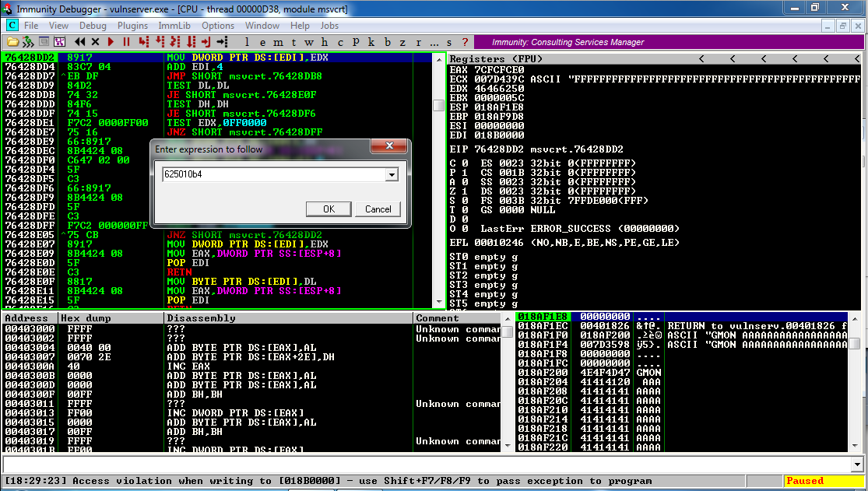
Task: Click the Registers (FPU) header to switch view
Action: [497, 59]
